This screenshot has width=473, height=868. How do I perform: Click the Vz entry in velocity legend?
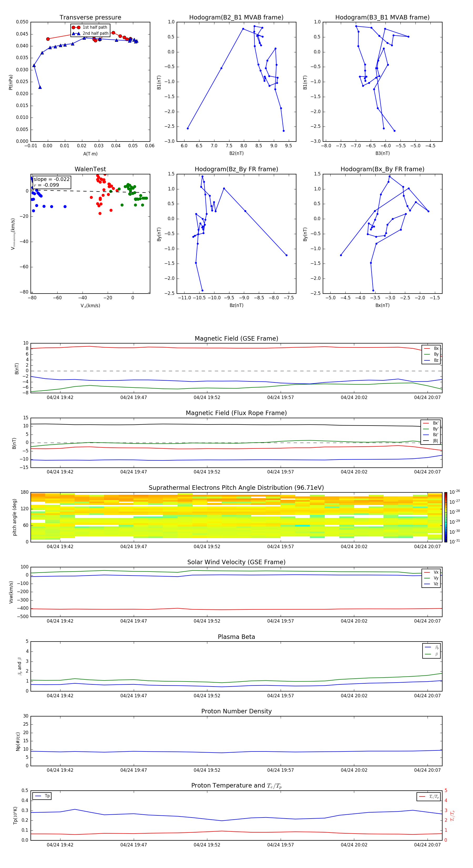431,584
